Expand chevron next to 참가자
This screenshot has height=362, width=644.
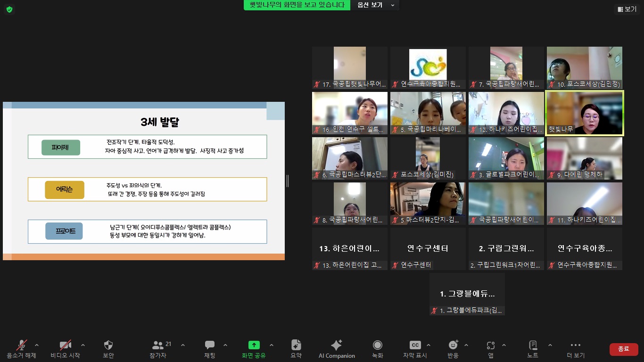[x=183, y=345]
